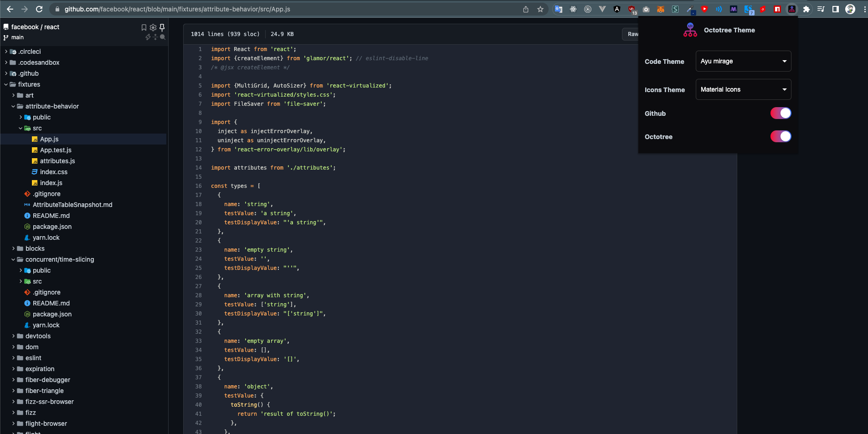Open attributes.js file
868x434 pixels.
pyautogui.click(x=57, y=161)
